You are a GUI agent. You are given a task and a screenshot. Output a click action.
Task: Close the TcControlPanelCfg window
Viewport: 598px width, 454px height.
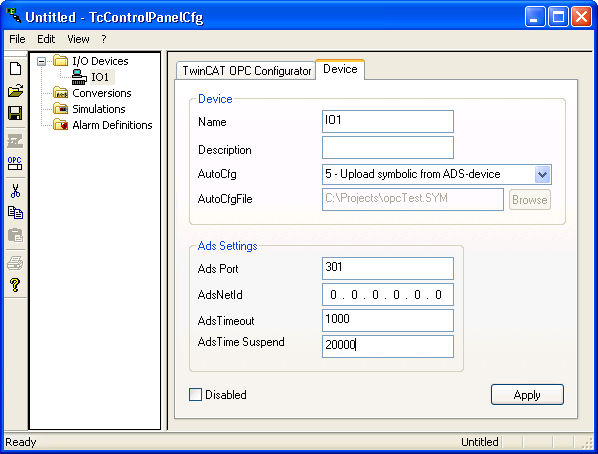point(581,17)
